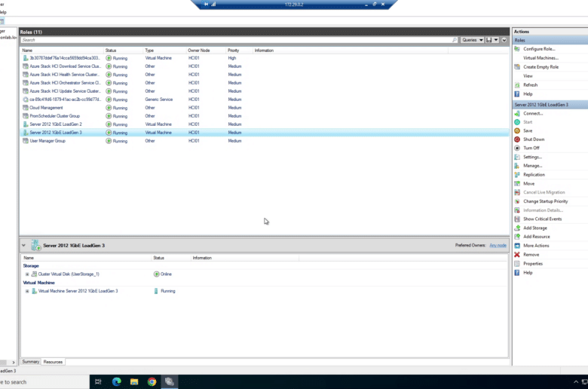Sort roles by the Type column header

[165, 51]
